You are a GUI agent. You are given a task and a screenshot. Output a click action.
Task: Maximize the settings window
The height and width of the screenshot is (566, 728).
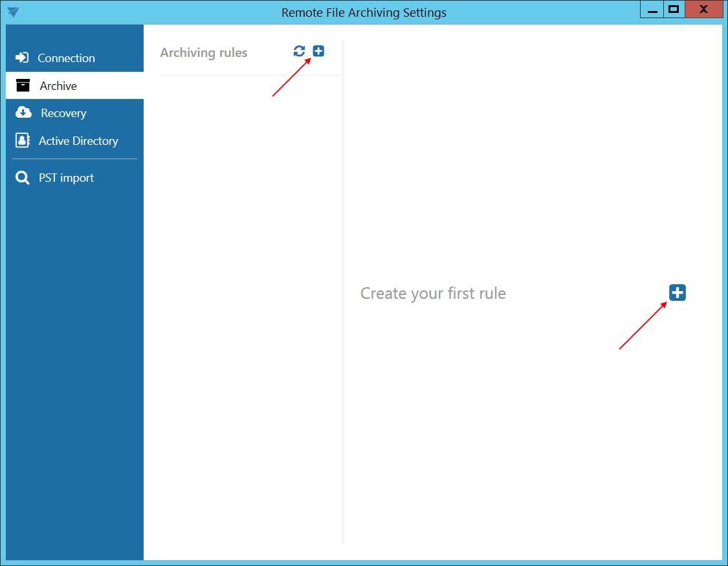point(674,10)
